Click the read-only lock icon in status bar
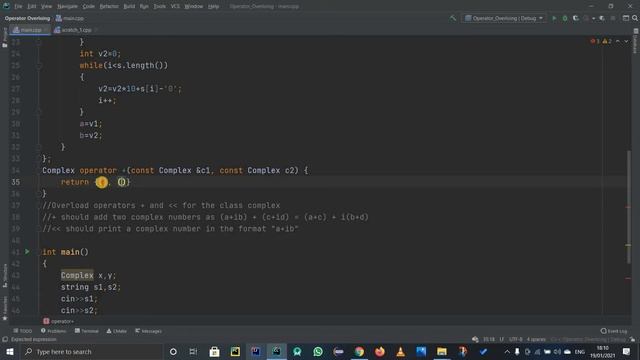Viewport: 640px width, 360px height. click(632, 339)
